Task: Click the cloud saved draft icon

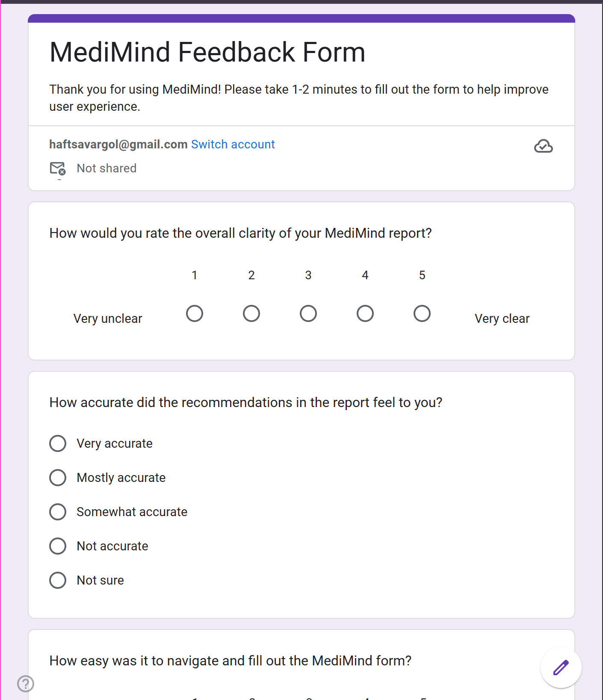Action: pos(543,146)
